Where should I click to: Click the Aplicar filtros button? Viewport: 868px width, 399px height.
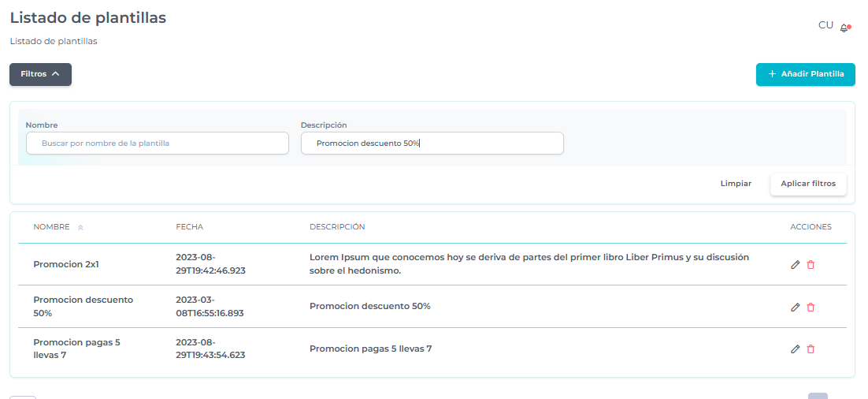pos(808,184)
